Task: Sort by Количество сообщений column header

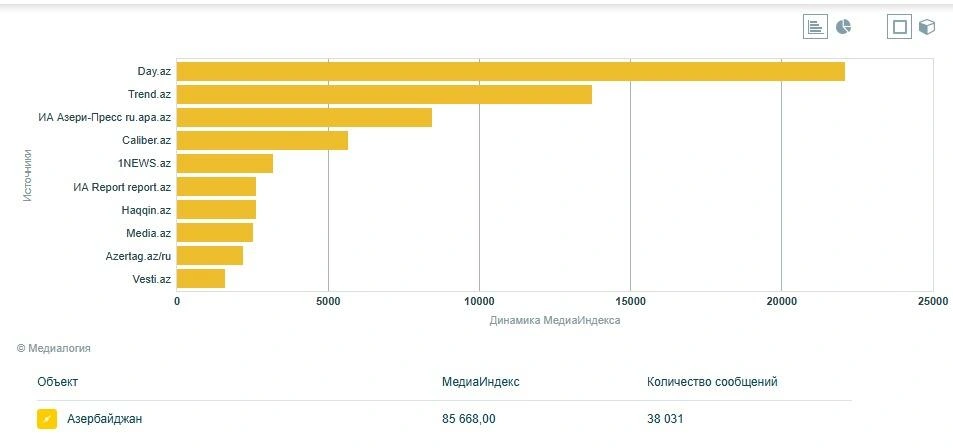Action: (712, 382)
